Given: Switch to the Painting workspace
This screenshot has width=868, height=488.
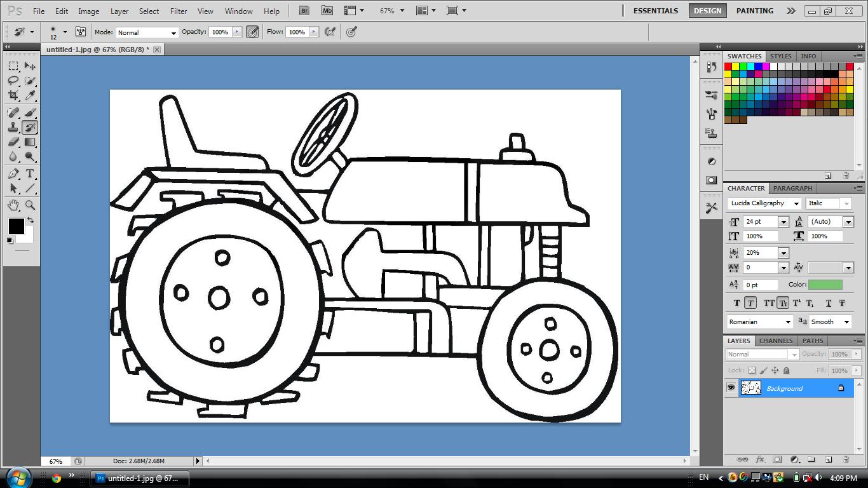Looking at the screenshot, I should coord(755,11).
